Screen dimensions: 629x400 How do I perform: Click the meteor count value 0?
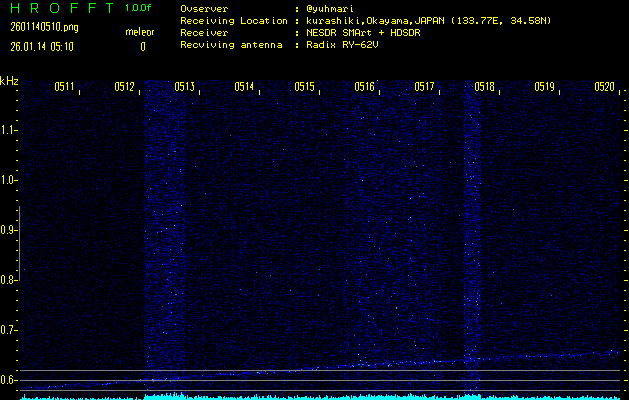tap(143, 47)
